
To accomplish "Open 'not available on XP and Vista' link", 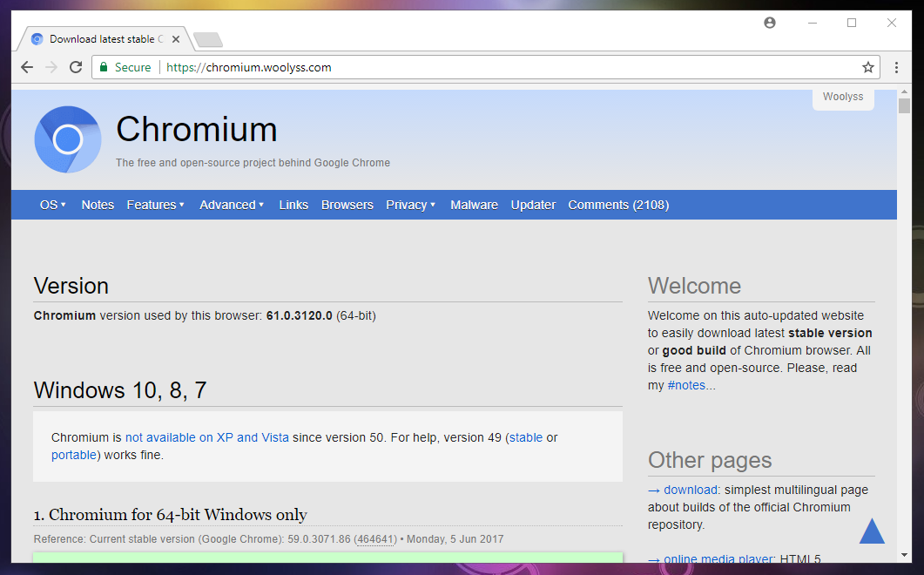I will [207, 437].
